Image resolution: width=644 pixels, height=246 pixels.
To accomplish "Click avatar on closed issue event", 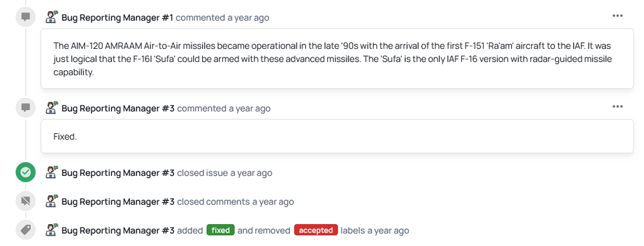I will point(52,172).
